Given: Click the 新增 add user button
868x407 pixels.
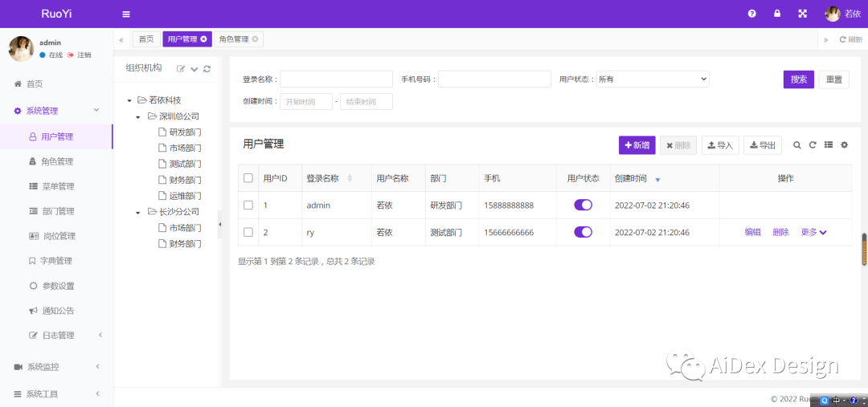Looking at the screenshot, I should point(637,144).
